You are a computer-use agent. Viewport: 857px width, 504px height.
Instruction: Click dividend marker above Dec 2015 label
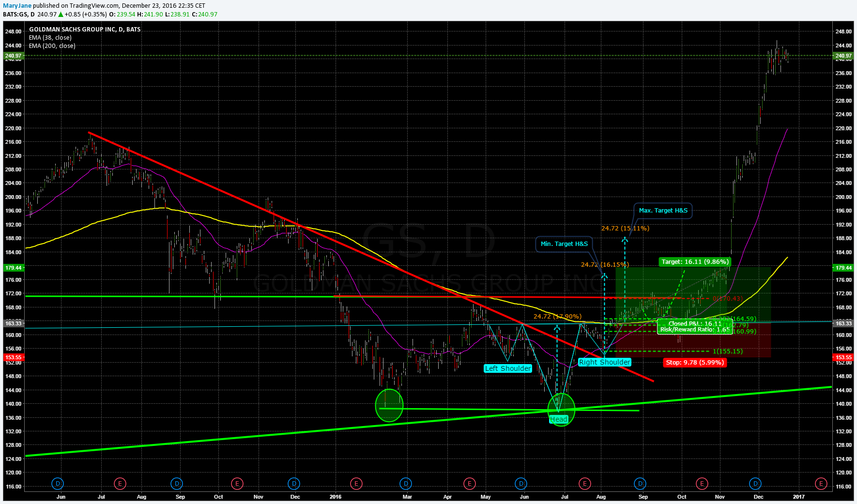(x=294, y=483)
